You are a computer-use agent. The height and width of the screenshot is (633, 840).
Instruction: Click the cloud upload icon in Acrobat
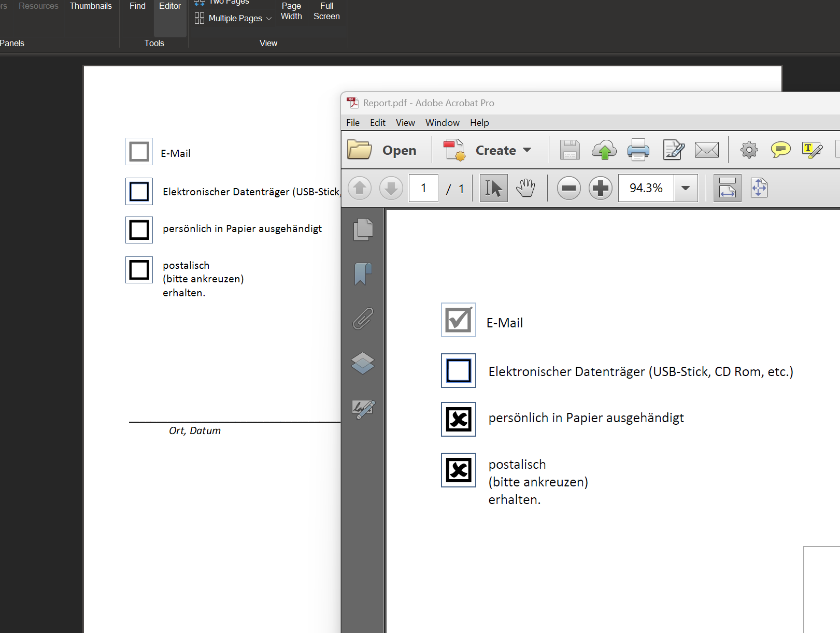click(x=604, y=150)
